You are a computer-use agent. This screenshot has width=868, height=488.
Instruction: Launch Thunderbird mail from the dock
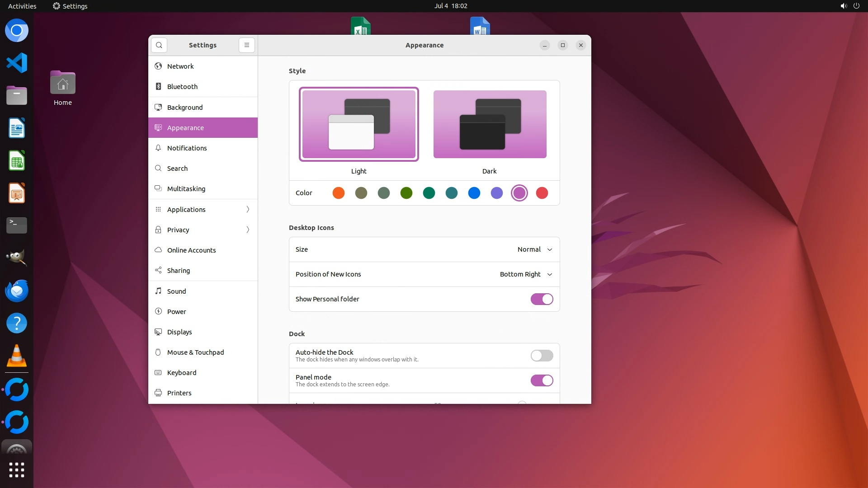(x=17, y=291)
